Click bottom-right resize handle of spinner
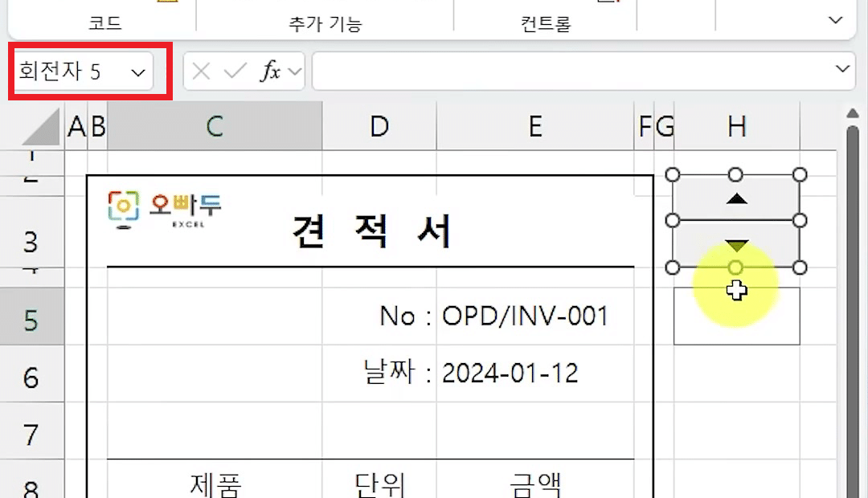868x498 pixels. [x=800, y=267]
